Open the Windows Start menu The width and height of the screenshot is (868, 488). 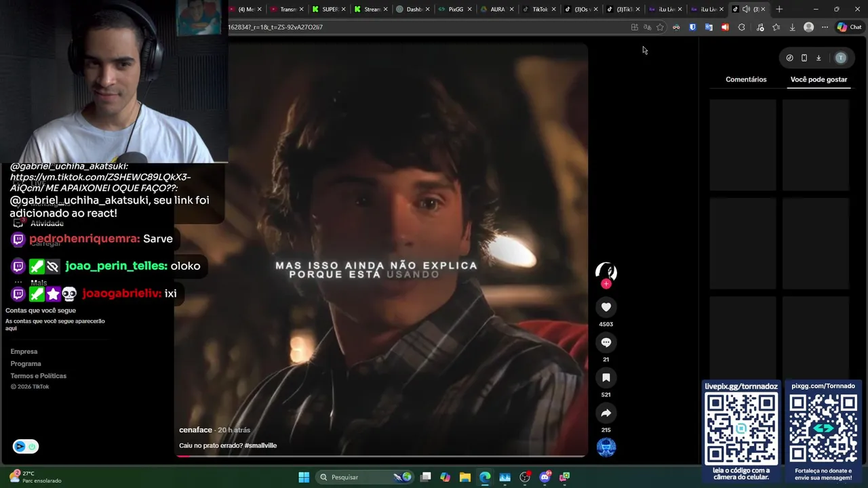[304, 477]
